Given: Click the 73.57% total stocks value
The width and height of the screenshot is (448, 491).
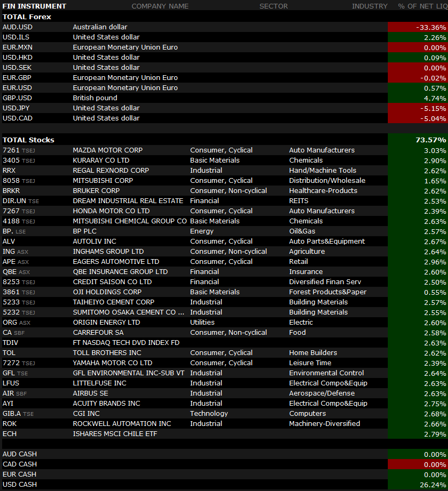Looking at the screenshot, I should (431, 140).
